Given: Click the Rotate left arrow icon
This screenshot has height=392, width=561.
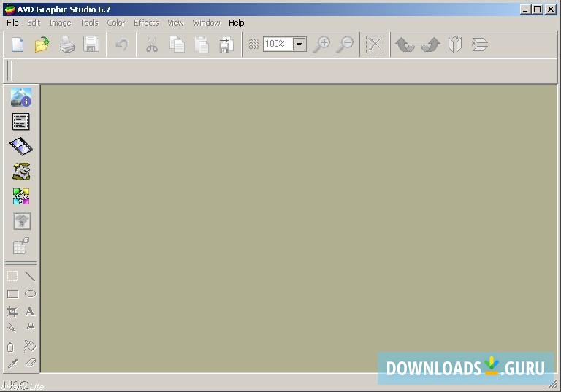Looking at the screenshot, I should pyautogui.click(x=405, y=45).
